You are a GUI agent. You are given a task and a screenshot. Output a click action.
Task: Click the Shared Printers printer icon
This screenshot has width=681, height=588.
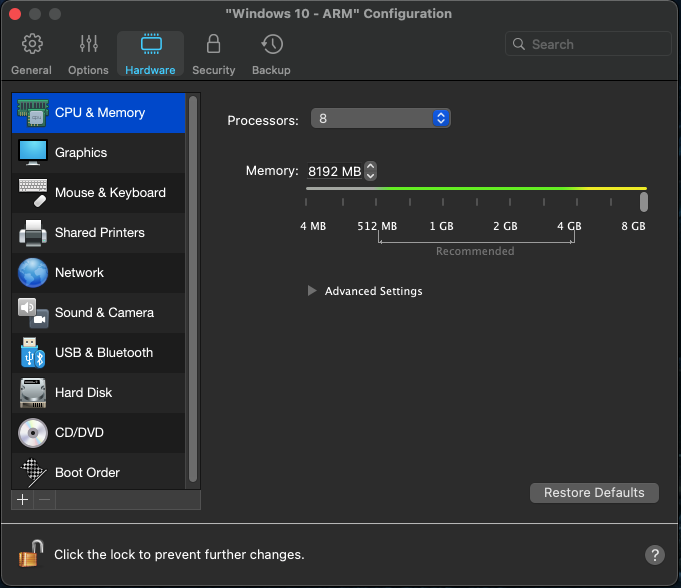click(x=33, y=233)
